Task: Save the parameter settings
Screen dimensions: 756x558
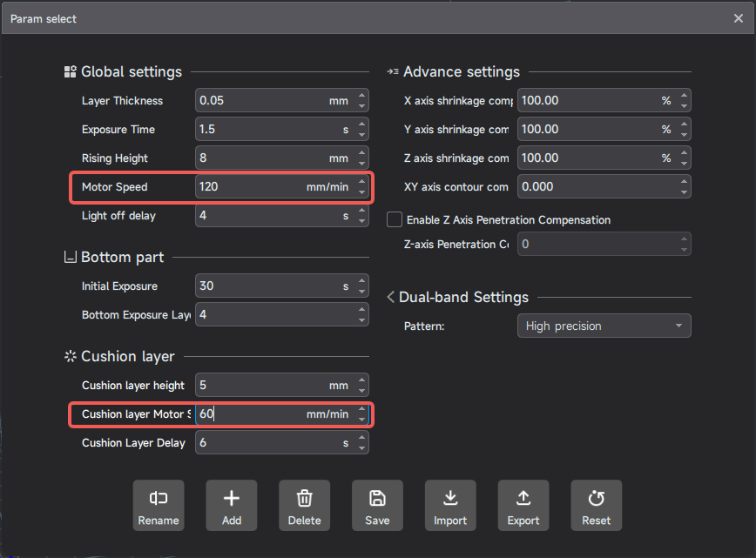Action: [377, 505]
